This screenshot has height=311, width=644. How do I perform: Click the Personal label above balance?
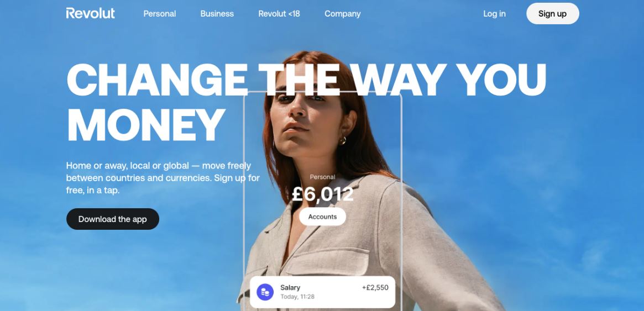pyautogui.click(x=322, y=177)
